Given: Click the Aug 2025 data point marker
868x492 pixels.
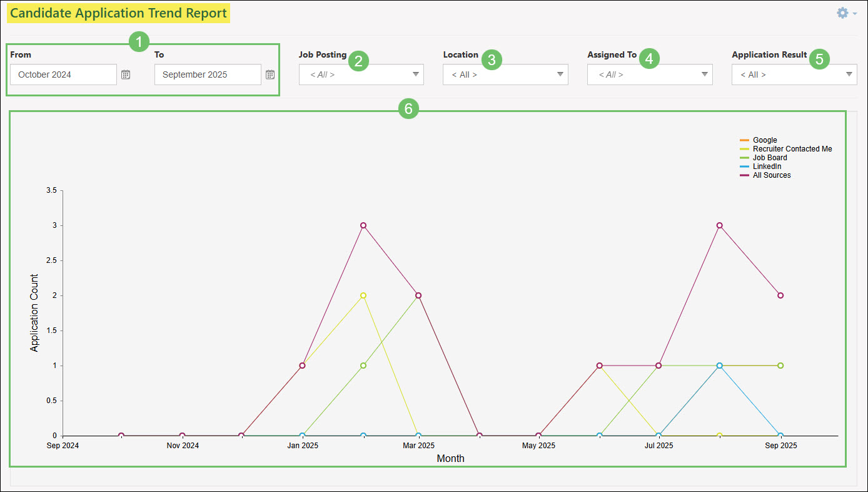Looking at the screenshot, I should [x=719, y=225].
